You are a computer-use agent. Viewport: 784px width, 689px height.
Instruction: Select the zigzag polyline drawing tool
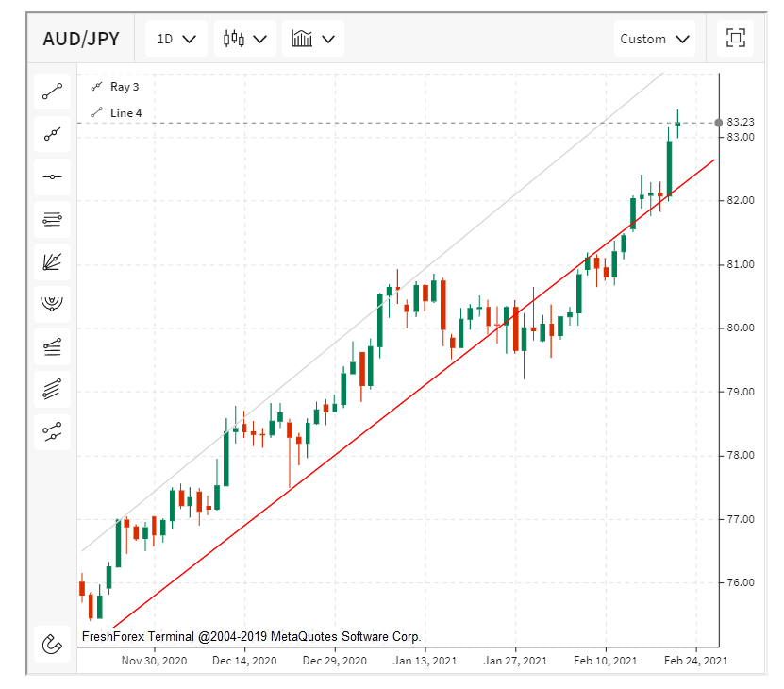coord(53,432)
